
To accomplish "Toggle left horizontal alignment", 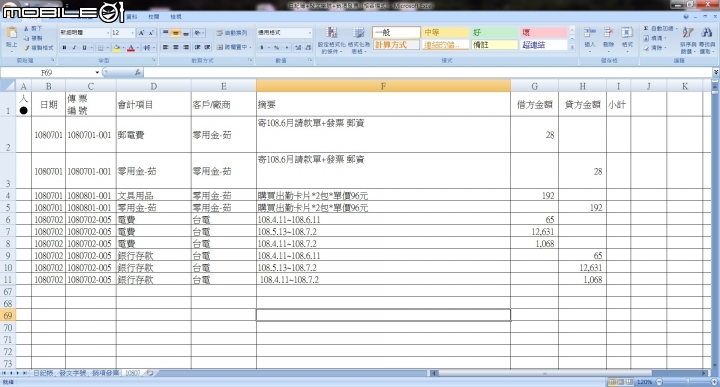I will coord(166,47).
